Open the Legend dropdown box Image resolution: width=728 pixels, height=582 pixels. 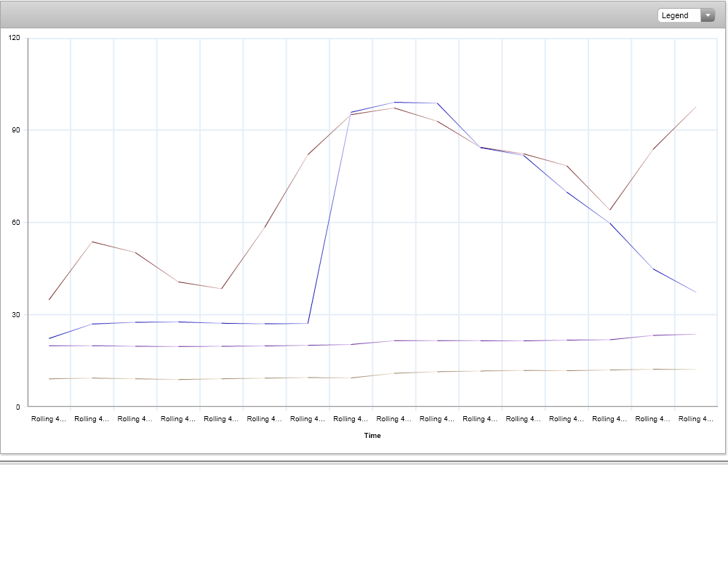(x=679, y=15)
